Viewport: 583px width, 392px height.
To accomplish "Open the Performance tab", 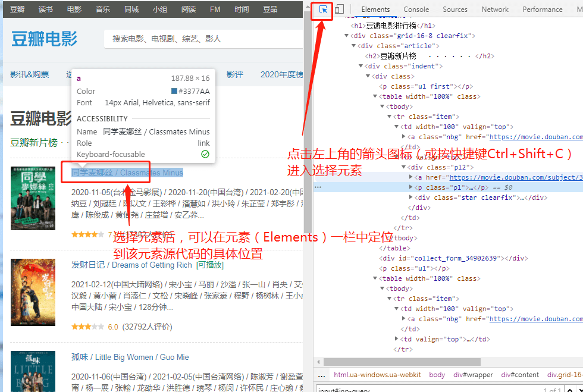I will coord(542,10).
